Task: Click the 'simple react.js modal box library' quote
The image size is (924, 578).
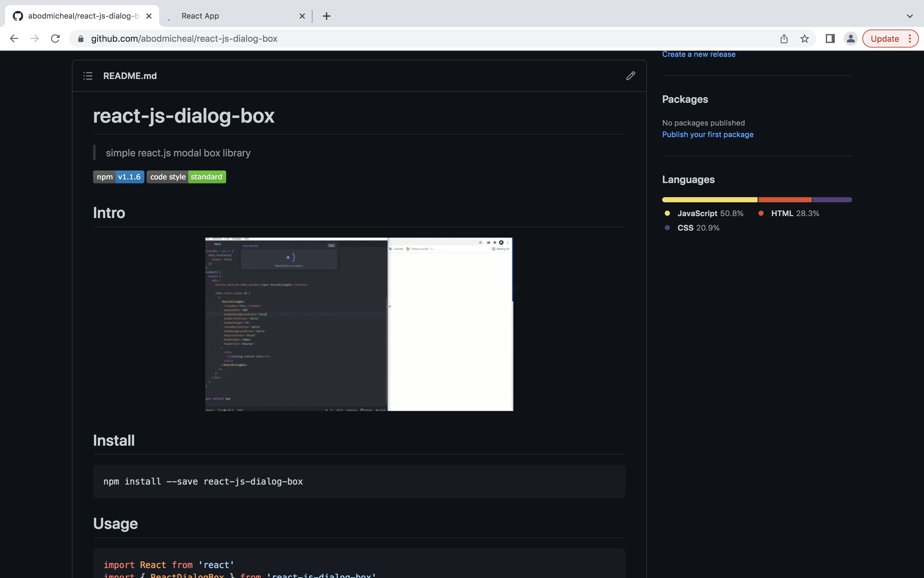Action: pyautogui.click(x=178, y=153)
